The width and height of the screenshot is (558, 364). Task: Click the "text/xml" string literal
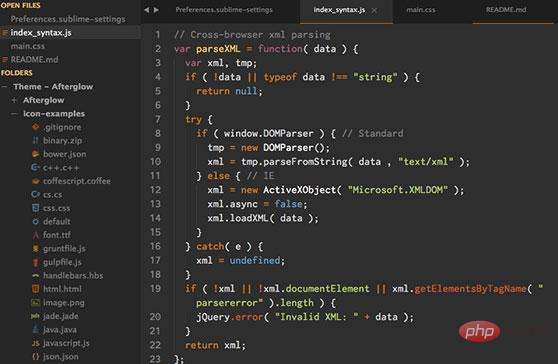coord(426,162)
